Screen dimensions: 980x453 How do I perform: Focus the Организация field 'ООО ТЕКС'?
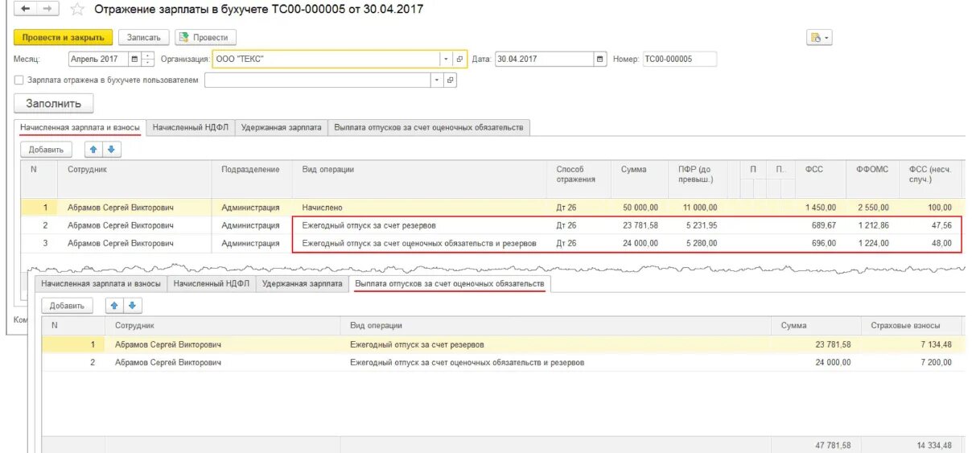326,59
